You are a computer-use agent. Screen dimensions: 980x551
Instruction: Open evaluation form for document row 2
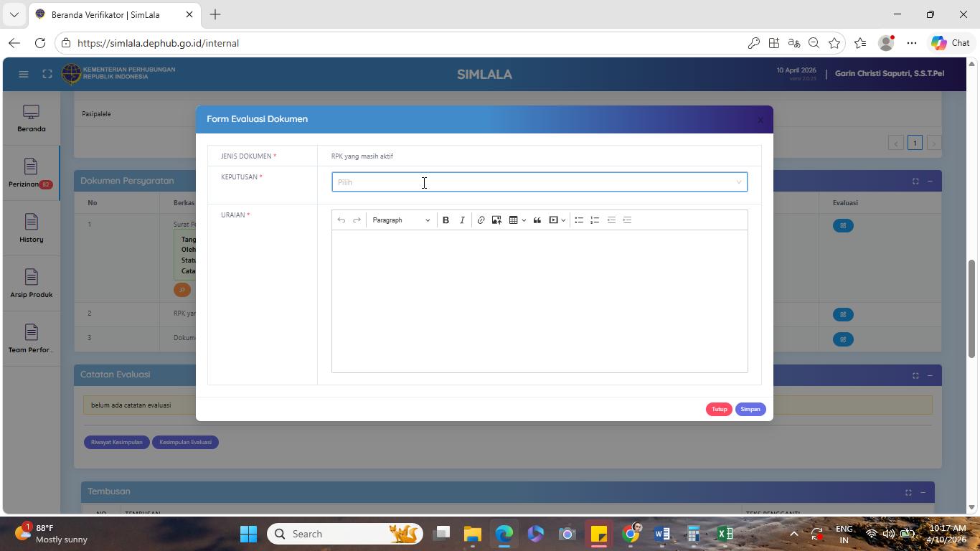843,314
